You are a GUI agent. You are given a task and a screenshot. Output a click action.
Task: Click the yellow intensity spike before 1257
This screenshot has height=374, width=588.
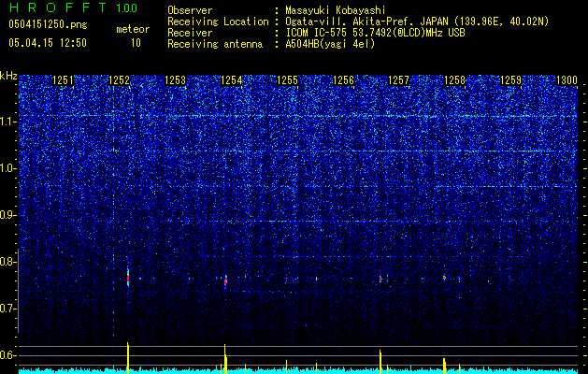coord(380,362)
